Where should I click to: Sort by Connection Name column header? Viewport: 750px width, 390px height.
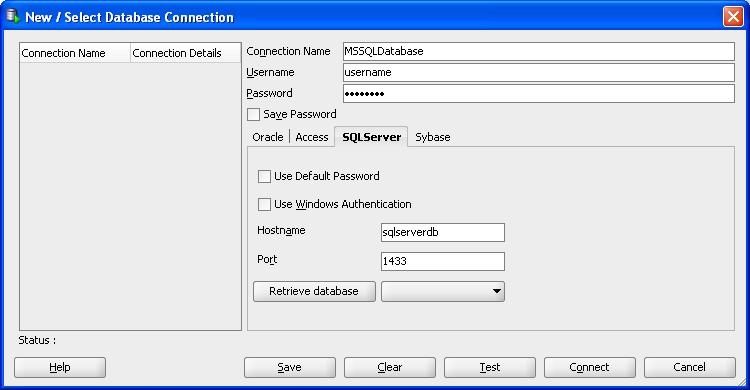pyautogui.click(x=75, y=53)
